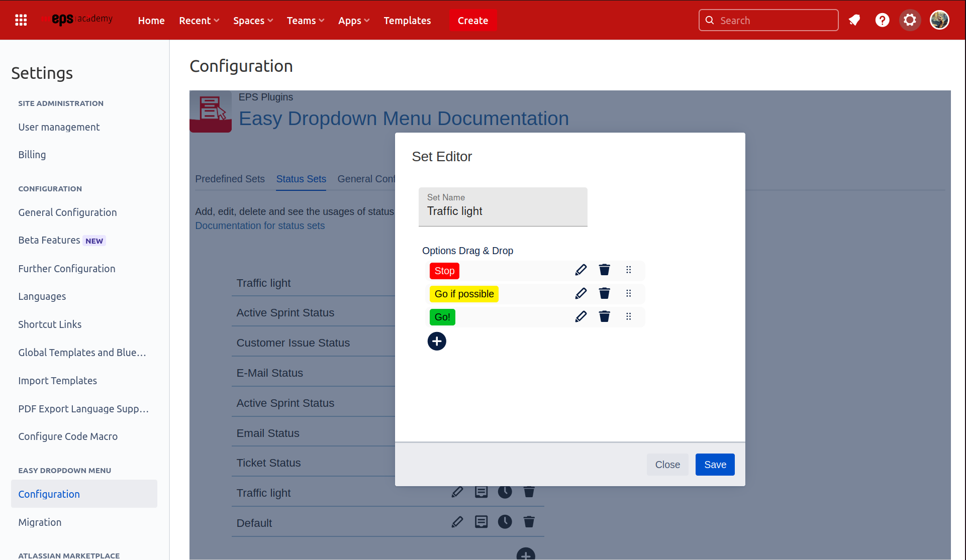Edit the Stop option with the pencil icon
Screen dimensions: 966x560
click(581, 270)
